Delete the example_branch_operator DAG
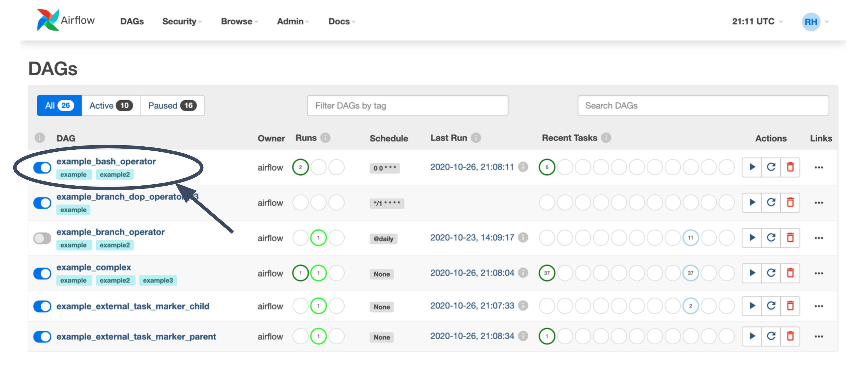The height and width of the screenshot is (368, 868). (x=790, y=238)
